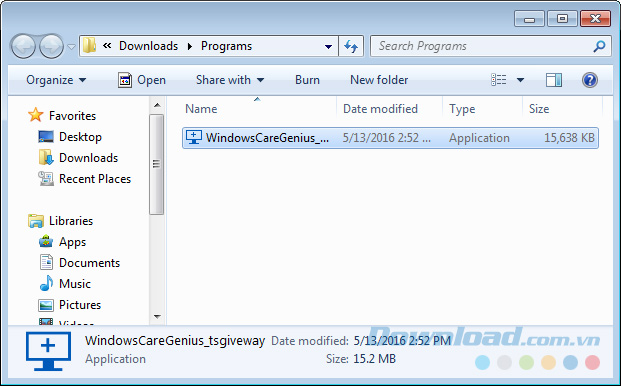
Task: Expand the arrow between Downloads and Programs
Action: 190,46
